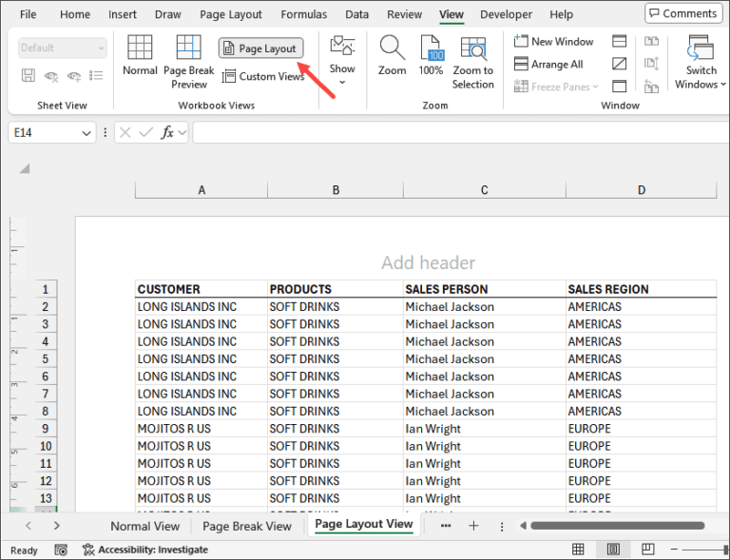Open the Formulas ribbon tab
The image size is (730, 560).
tap(304, 14)
